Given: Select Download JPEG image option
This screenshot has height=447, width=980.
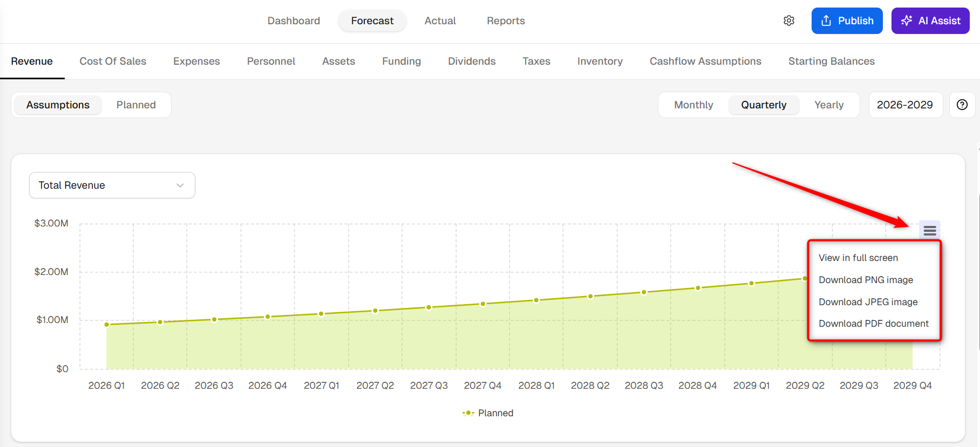Looking at the screenshot, I should (x=868, y=302).
